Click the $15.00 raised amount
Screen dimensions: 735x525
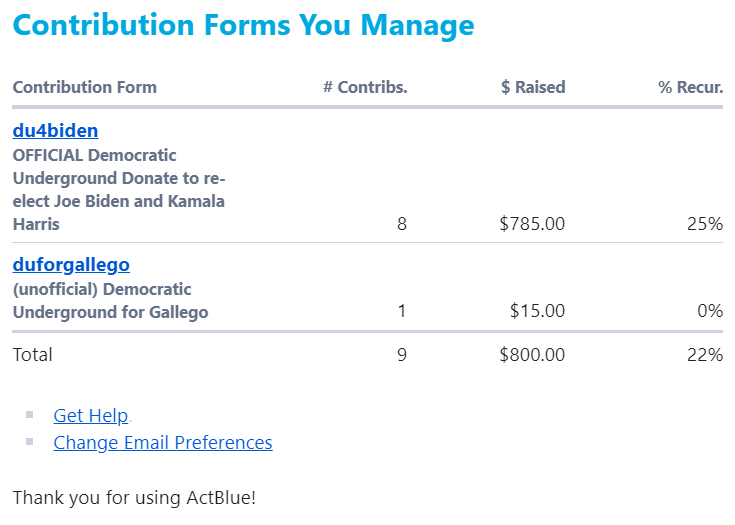[537, 311]
